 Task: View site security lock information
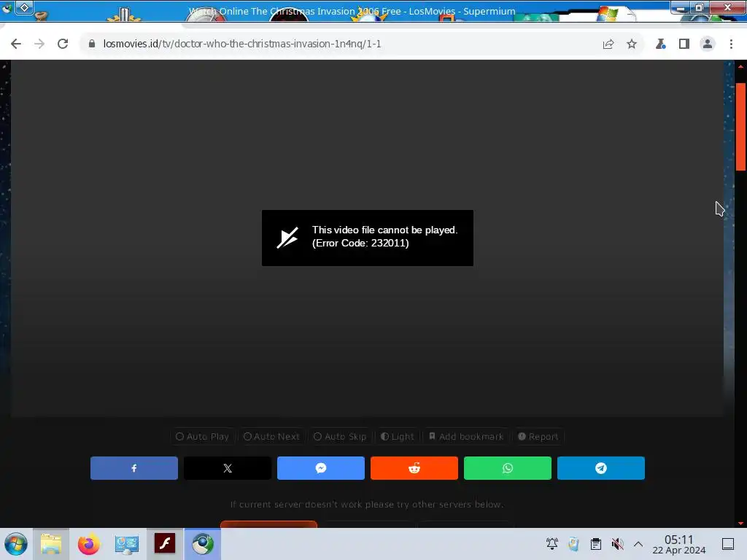(x=92, y=44)
